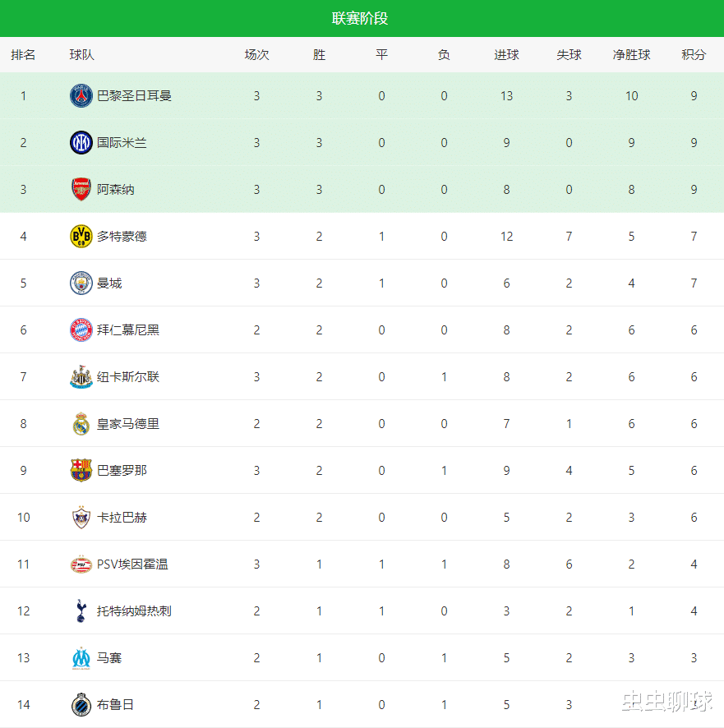724x728 pixels.
Task: Click the Inter Milan club logo
Action: [81, 143]
